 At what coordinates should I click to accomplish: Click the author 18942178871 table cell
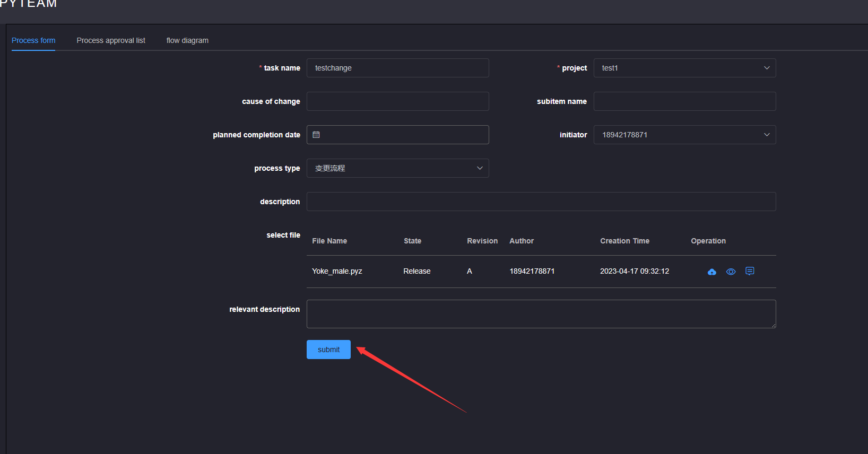coord(532,271)
